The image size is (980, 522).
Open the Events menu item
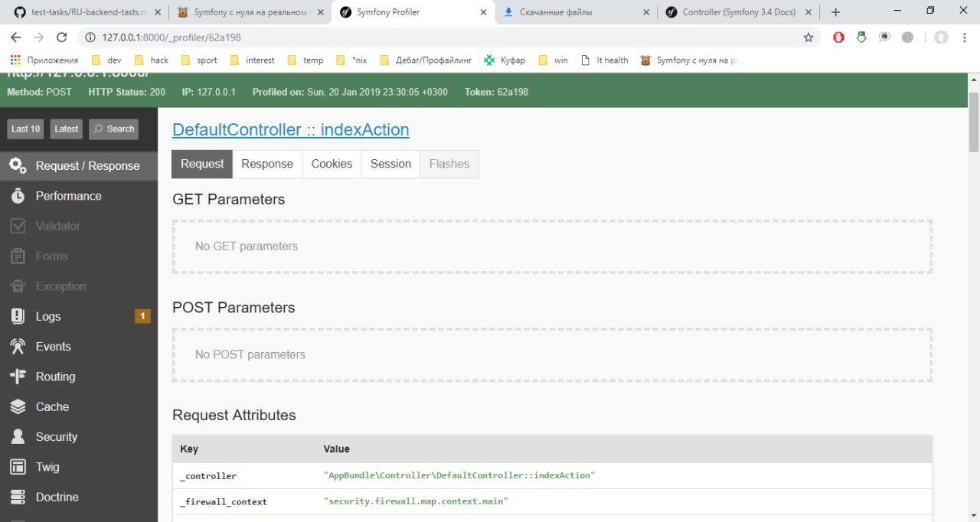point(79,347)
